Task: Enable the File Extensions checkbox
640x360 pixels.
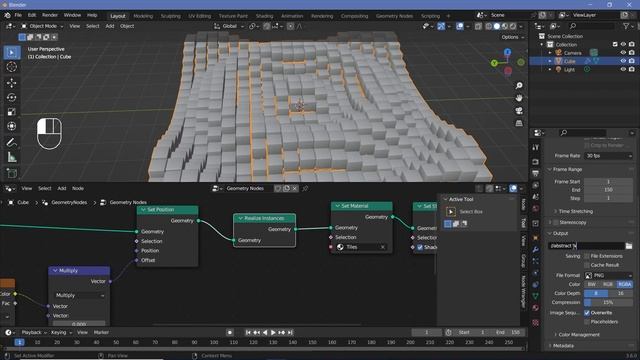Action: pos(587,256)
